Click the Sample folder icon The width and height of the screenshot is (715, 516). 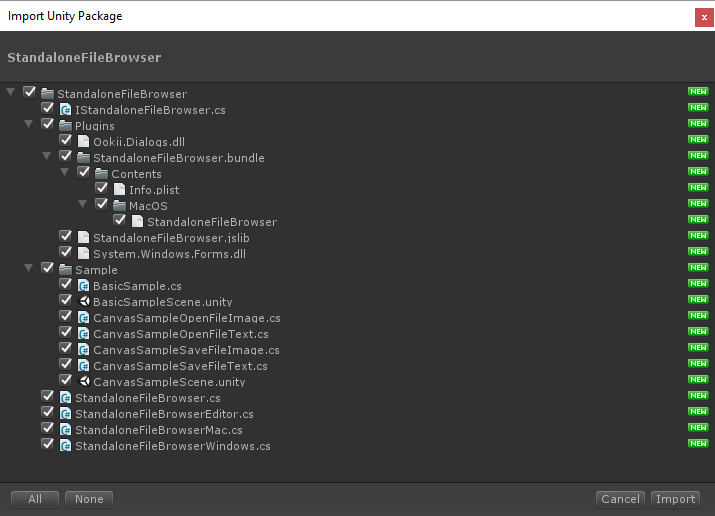pyautogui.click(x=66, y=270)
